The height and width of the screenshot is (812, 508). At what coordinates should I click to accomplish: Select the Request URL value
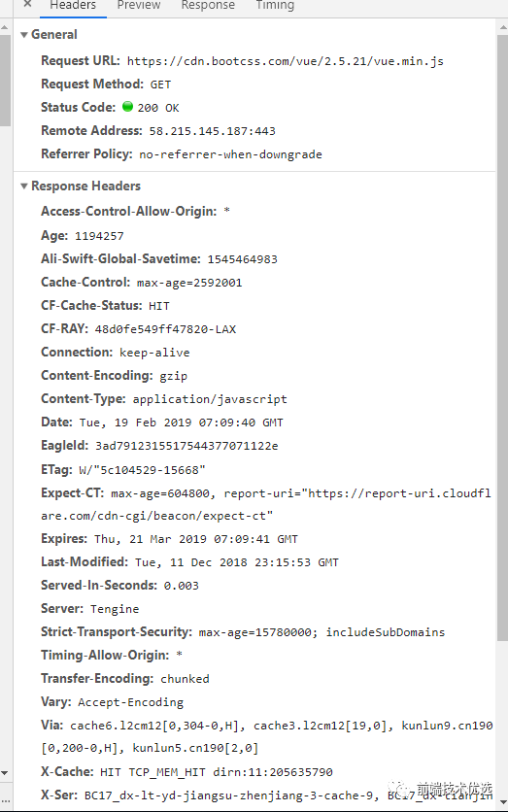285,61
